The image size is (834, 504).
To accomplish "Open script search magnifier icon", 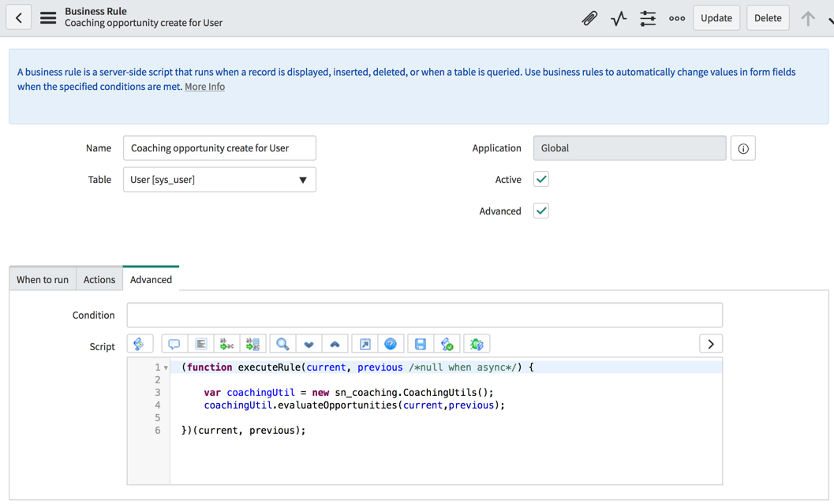I will (x=282, y=344).
